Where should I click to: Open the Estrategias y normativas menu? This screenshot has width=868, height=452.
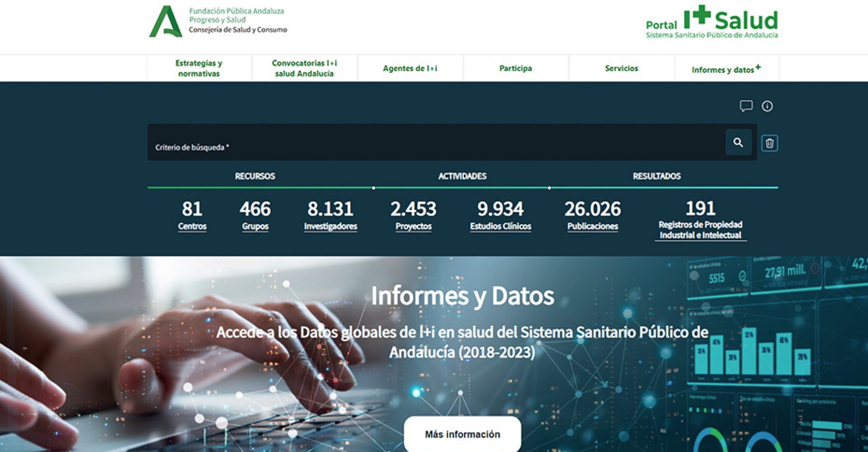(x=199, y=68)
